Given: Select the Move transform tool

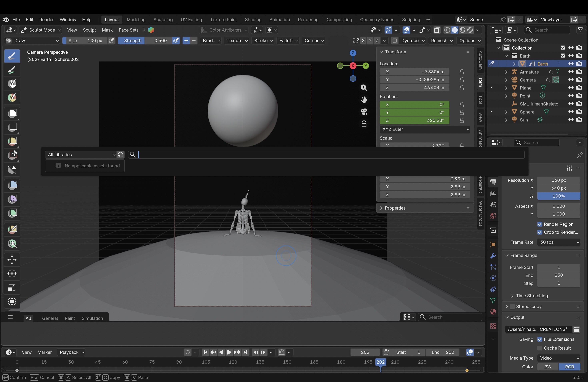Looking at the screenshot, I should (12, 260).
